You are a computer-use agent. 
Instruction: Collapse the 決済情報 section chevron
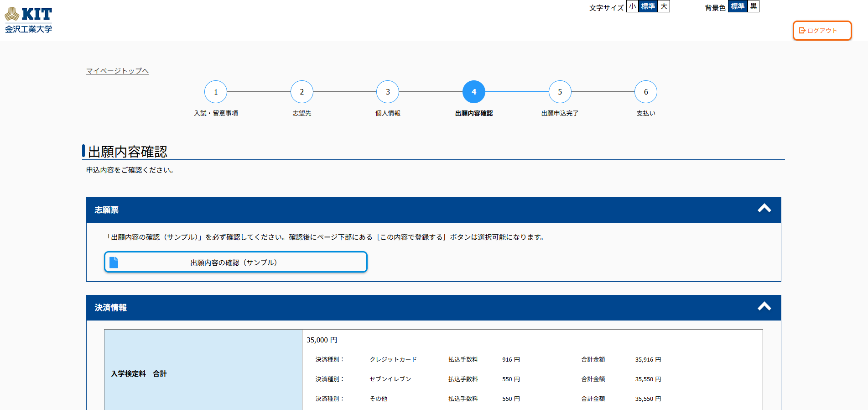click(x=764, y=306)
